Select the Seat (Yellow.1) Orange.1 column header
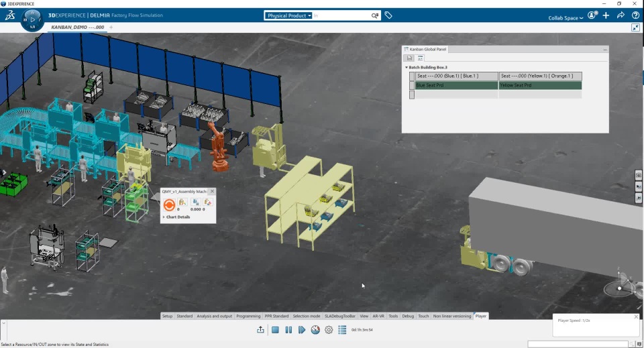Screen dimensions: 644x348 click(x=540, y=76)
